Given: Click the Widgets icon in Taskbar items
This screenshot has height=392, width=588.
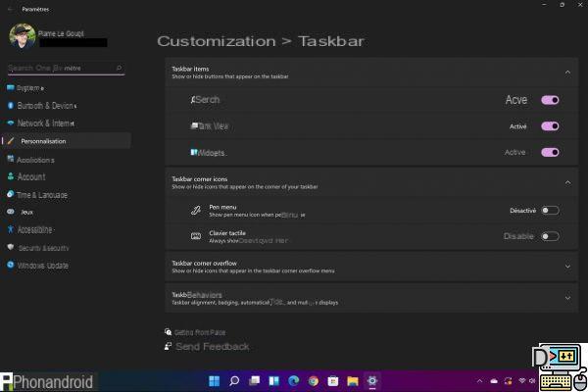Looking at the screenshot, I should tap(194, 152).
